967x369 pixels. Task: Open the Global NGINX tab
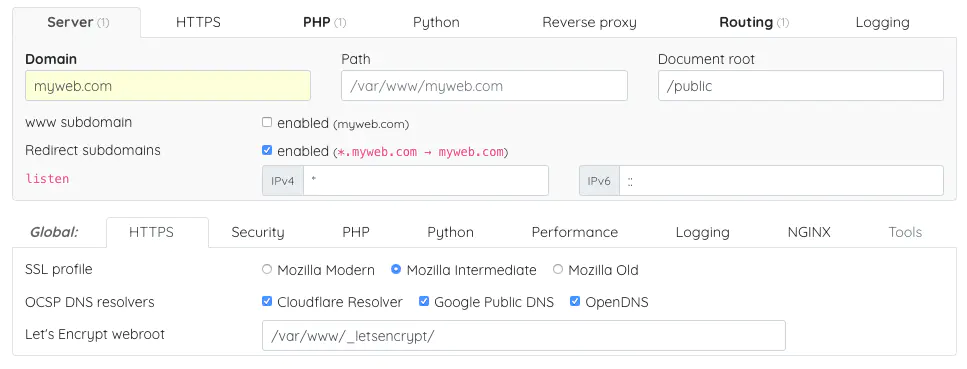point(809,233)
